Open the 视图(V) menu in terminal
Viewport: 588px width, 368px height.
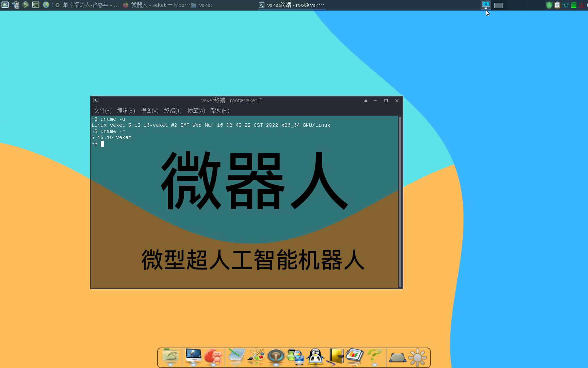point(149,110)
